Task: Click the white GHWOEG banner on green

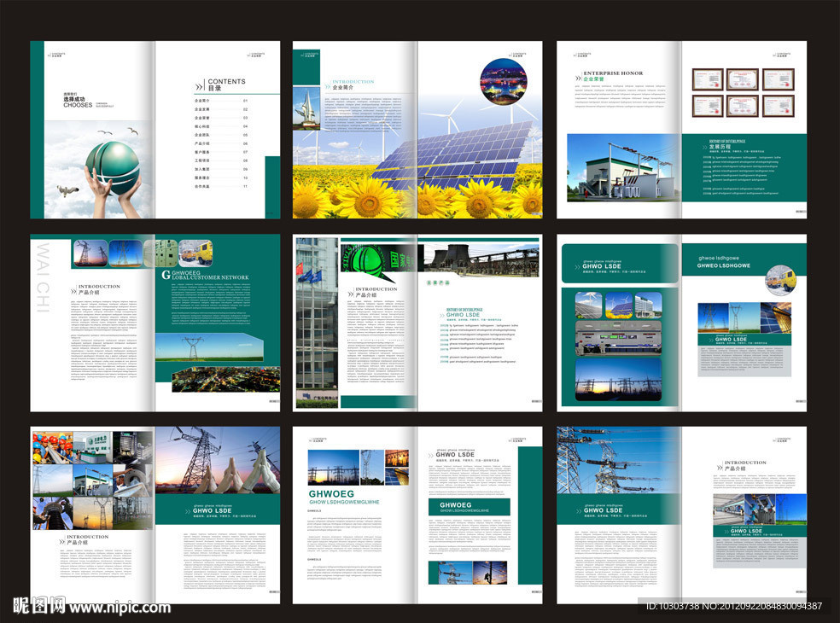Action: coord(456,505)
